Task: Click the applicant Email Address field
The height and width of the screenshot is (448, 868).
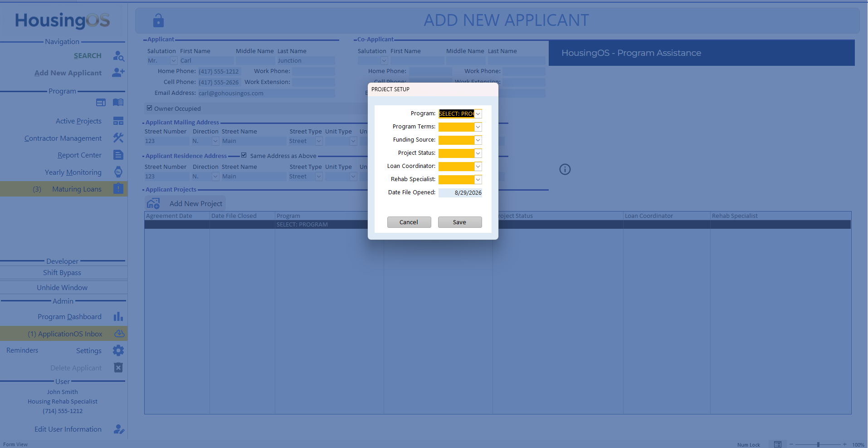Action: [x=266, y=93]
